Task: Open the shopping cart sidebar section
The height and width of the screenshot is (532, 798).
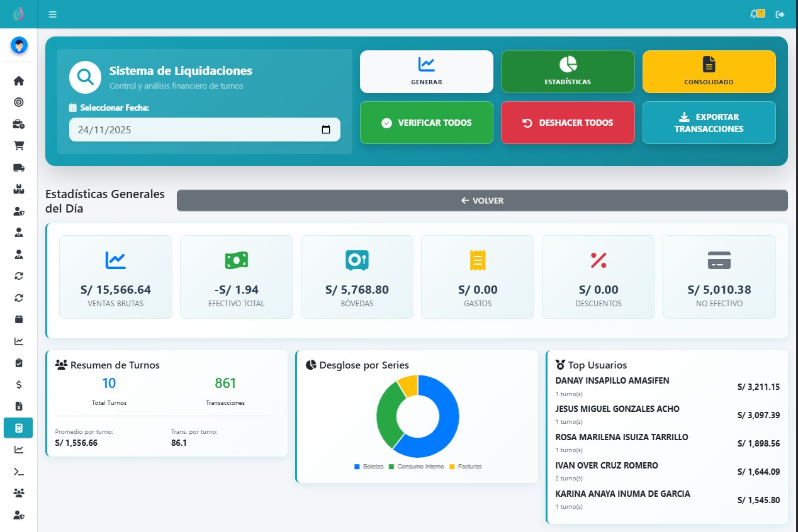Action: (19, 145)
